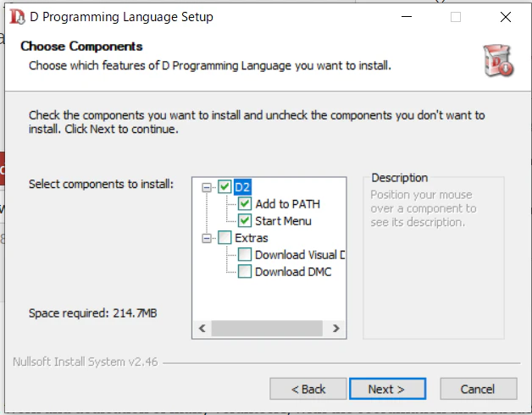The height and width of the screenshot is (415, 532).
Task: Uncheck the Add to PATH checkbox
Action: click(245, 203)
